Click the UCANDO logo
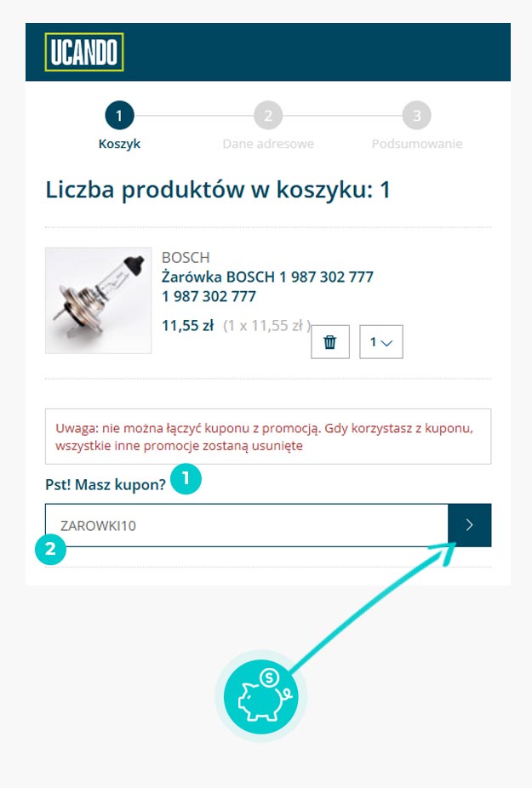532x788 pixels. click(x=84, y=52)
